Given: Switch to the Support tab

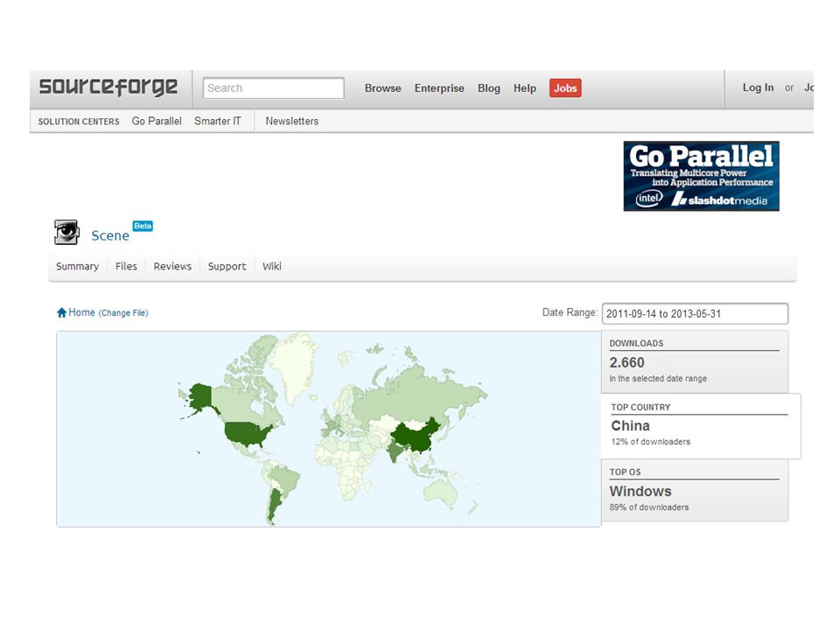Looking at the screenshot, I should 227,266.
